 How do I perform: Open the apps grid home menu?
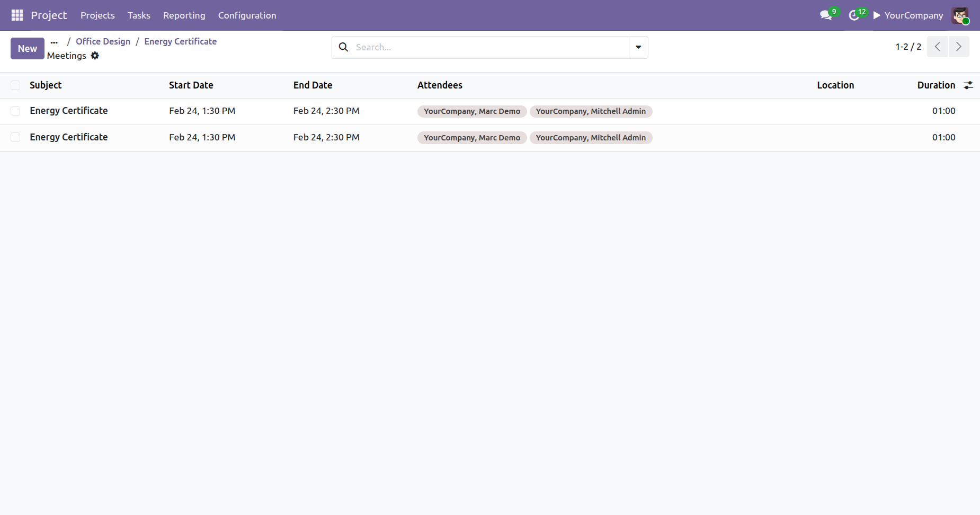click(17, 15)
